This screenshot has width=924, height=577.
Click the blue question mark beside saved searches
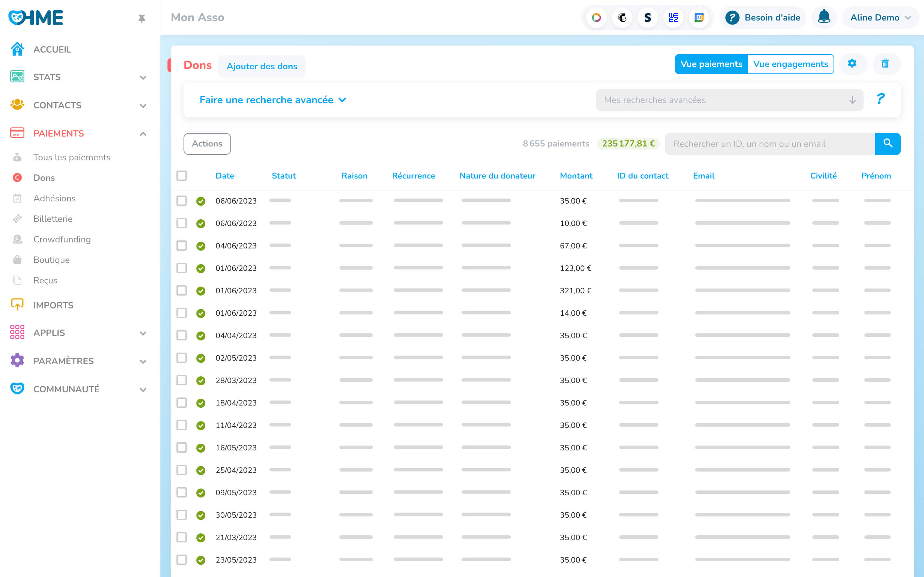880,99
